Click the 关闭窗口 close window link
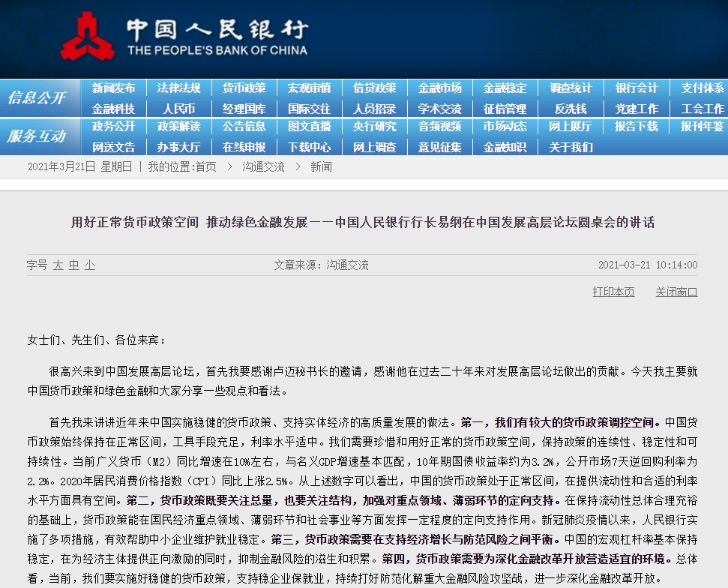 pyautogui.click(x=676, y=292)
